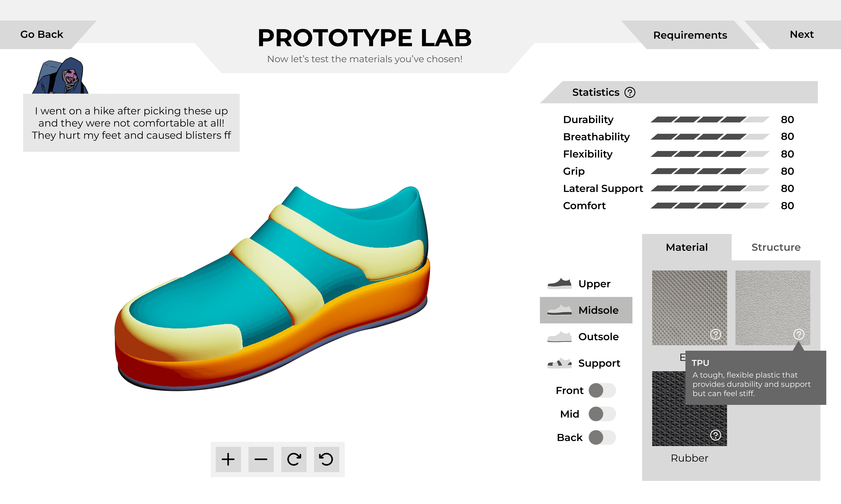Toggle the Back support switch

tap(602, 437)
